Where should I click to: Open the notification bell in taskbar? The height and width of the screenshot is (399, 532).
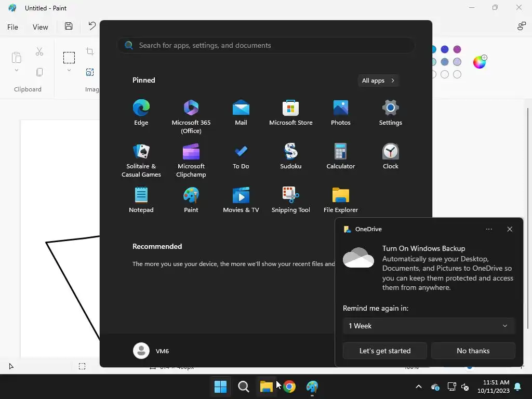518,387
